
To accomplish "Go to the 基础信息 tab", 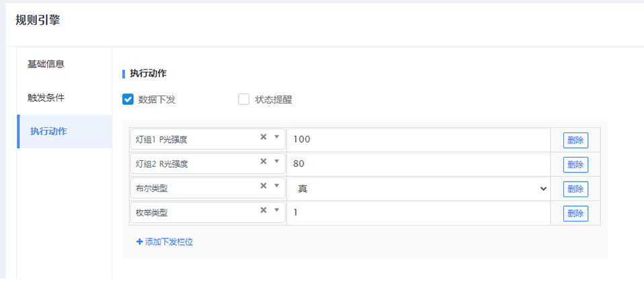I will click(x=46, y=65).
